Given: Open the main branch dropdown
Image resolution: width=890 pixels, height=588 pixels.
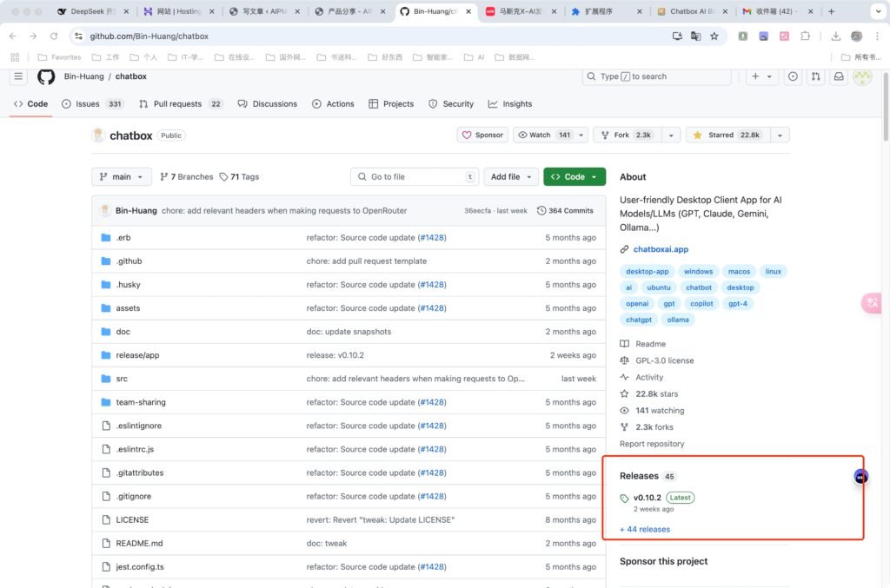Looking at the screenshot, I should [x=122, y=177].
